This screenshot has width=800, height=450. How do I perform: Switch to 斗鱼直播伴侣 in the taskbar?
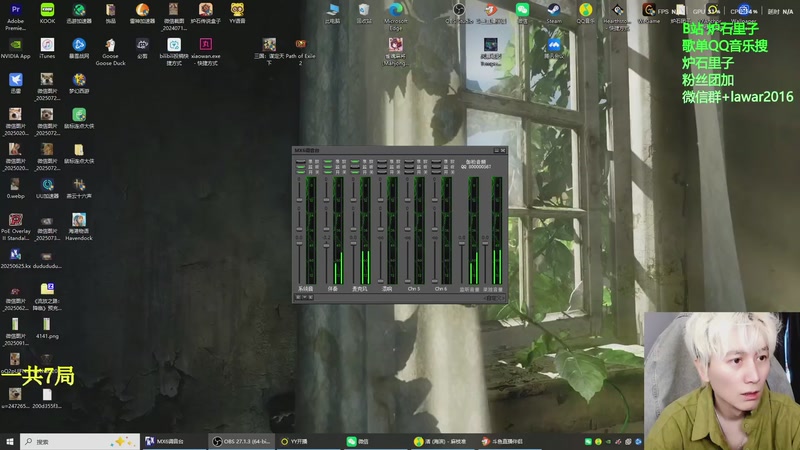click(x=508, y=441)
